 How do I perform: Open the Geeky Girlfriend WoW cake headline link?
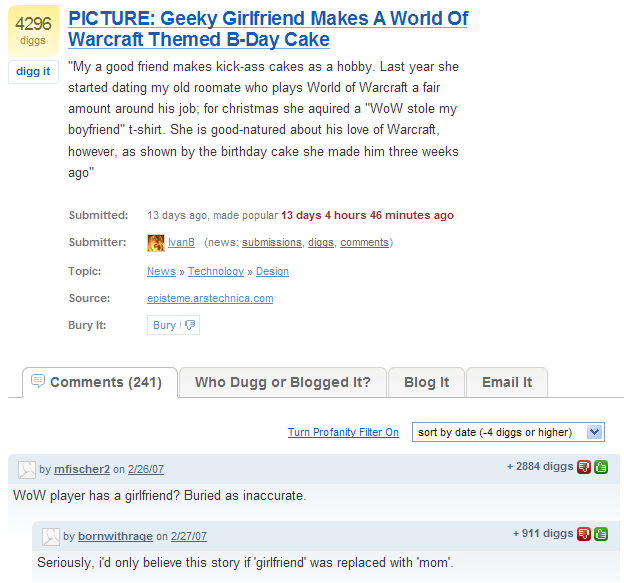tap(268, 29)
